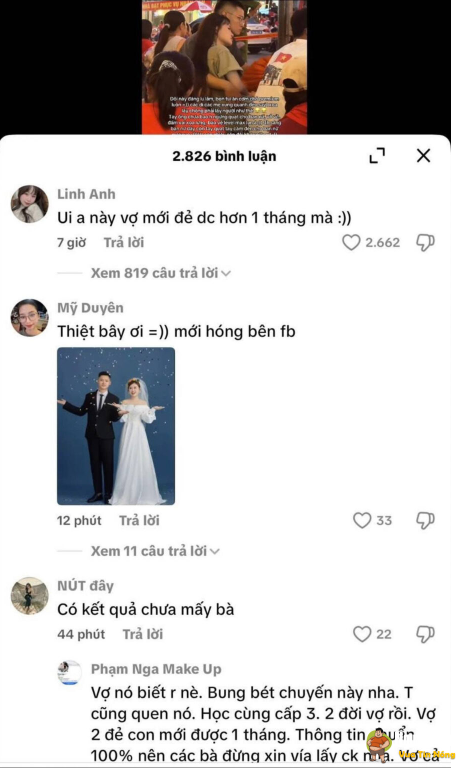Screen dimensions: 468x774
Task: Expand 819 replies under Linh Anh
Action: (160, 273)
